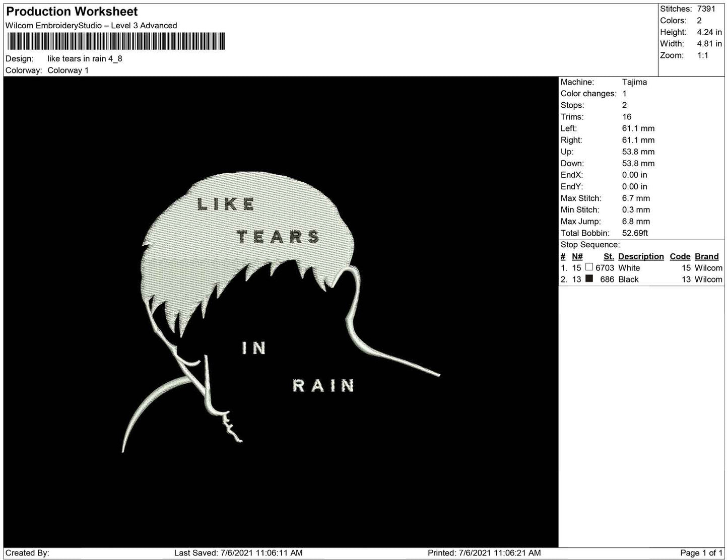The image size is (728, 560).
Task: Select the Trims value "16"
Action: click(627, 117)
